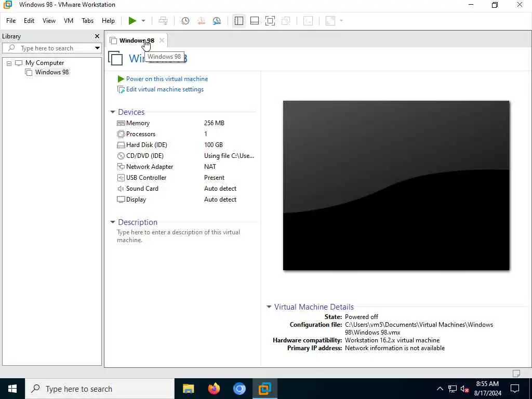The width and height of the screenshot is (532, 399).
Task: Click Send Ctrl+Alt+Del toolbar icon
Action: point(163,21)
